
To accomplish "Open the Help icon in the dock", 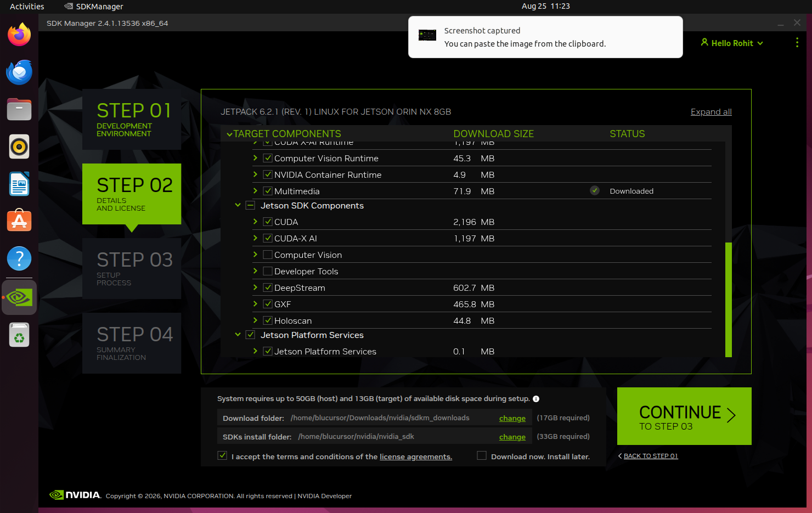I will tap(19, 258).
